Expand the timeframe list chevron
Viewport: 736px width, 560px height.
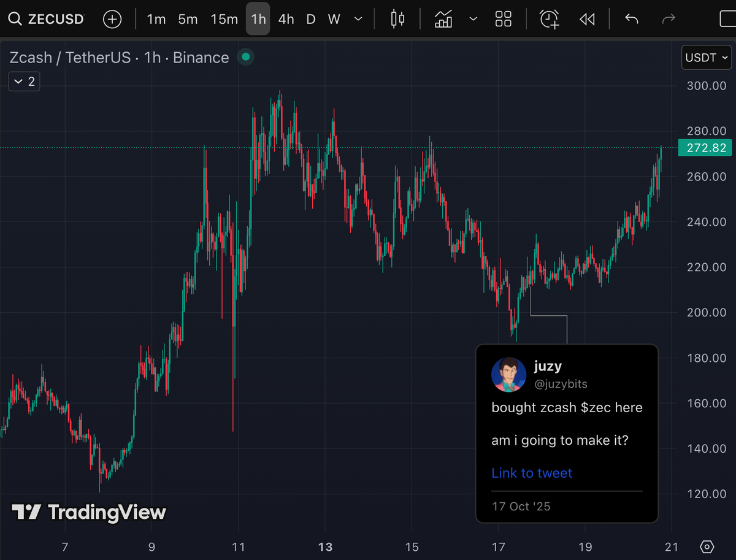coord(359,19)
